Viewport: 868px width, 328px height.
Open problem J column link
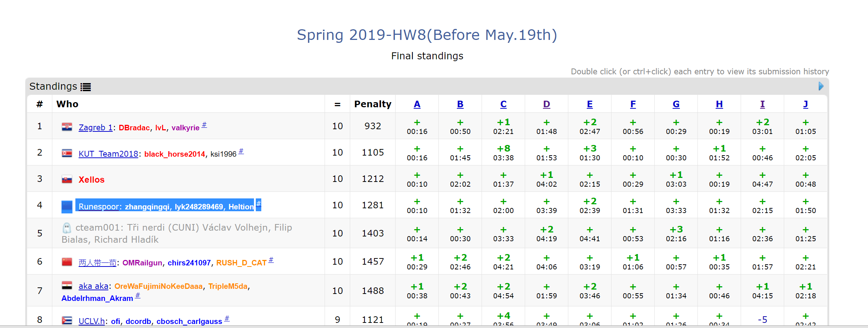click(x=805, y=104)
